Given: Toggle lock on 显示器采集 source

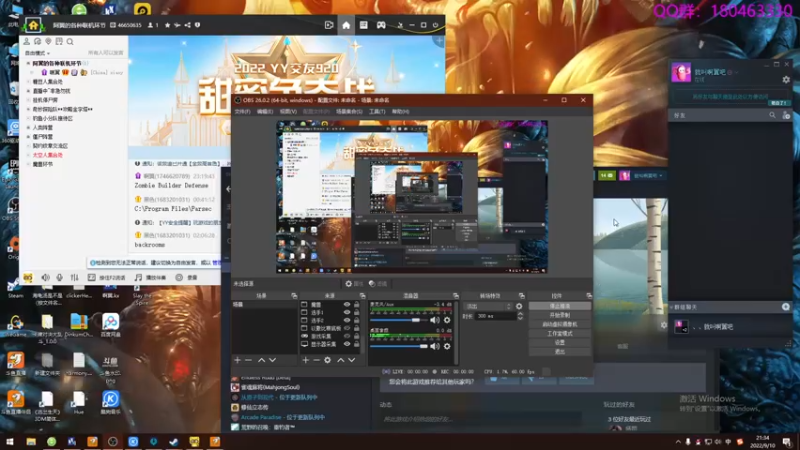Looking at the screenshot, I should 356,344.
